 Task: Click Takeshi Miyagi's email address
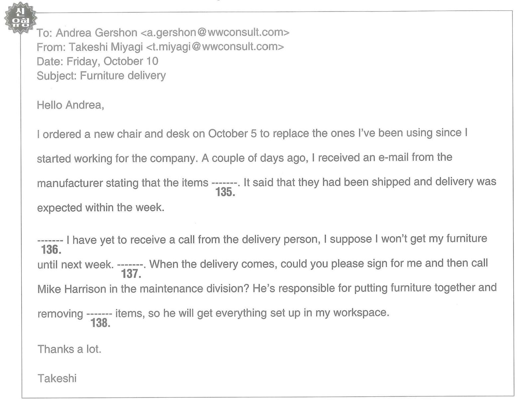215,47
